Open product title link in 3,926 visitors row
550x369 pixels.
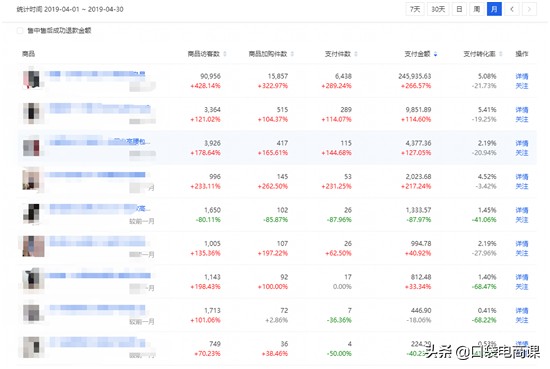[100, 142]
